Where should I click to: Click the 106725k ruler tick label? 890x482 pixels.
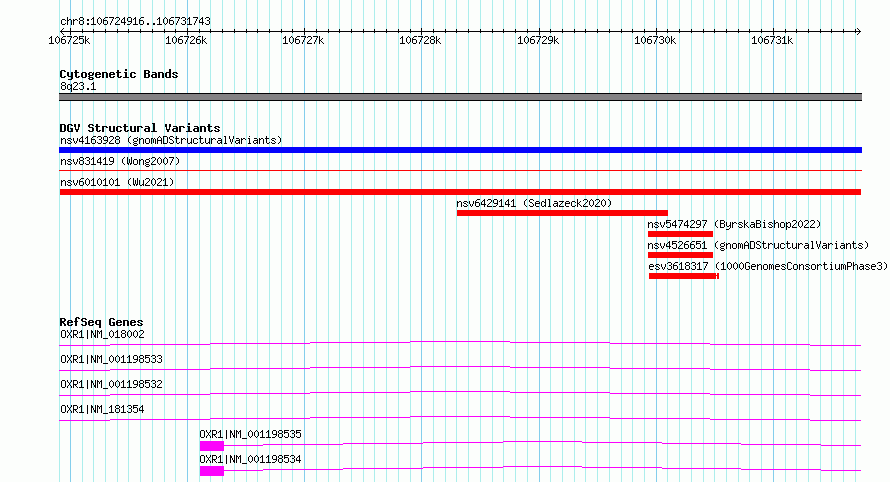69,40
